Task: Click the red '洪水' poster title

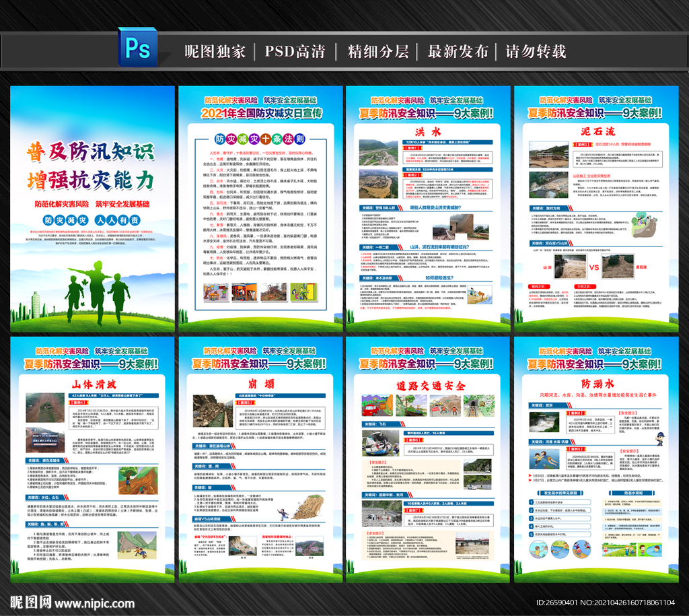Action: (x=429, y=132)
